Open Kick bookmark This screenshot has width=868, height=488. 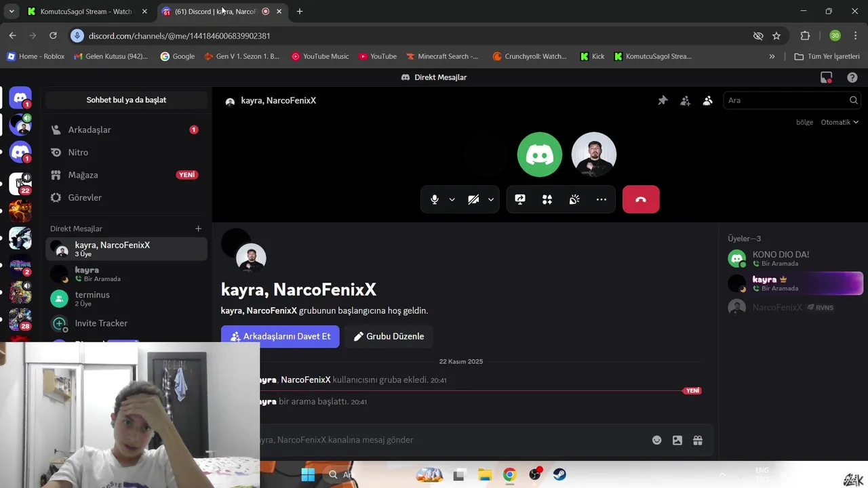click(x=592, y=56)
